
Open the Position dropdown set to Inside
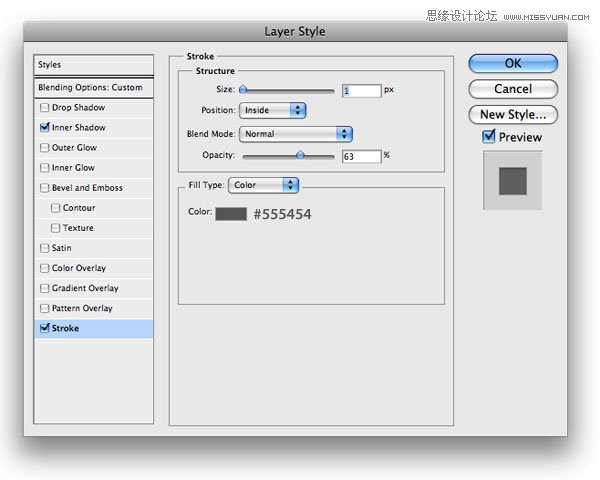[272, 110]
